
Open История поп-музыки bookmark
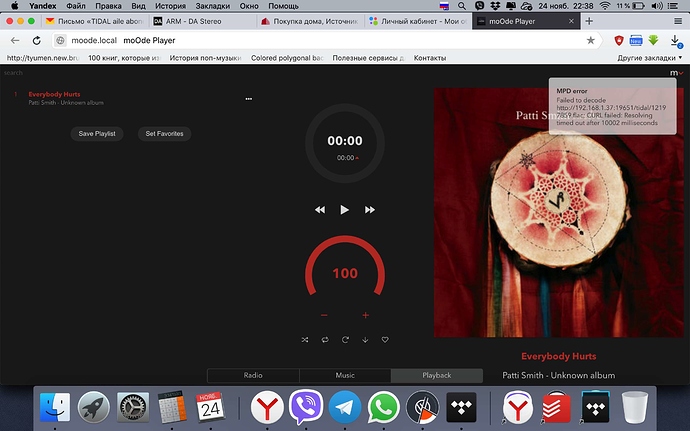point(205,58)
